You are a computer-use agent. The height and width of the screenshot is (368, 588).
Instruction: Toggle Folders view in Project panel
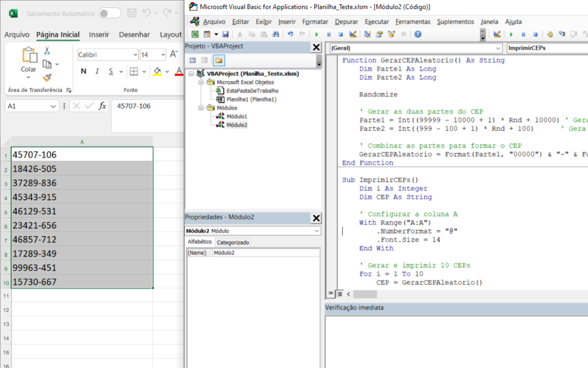[219, 60]
